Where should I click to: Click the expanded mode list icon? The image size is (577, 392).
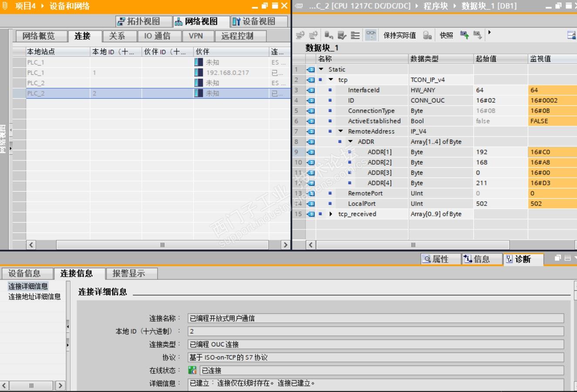coord(356,35)
